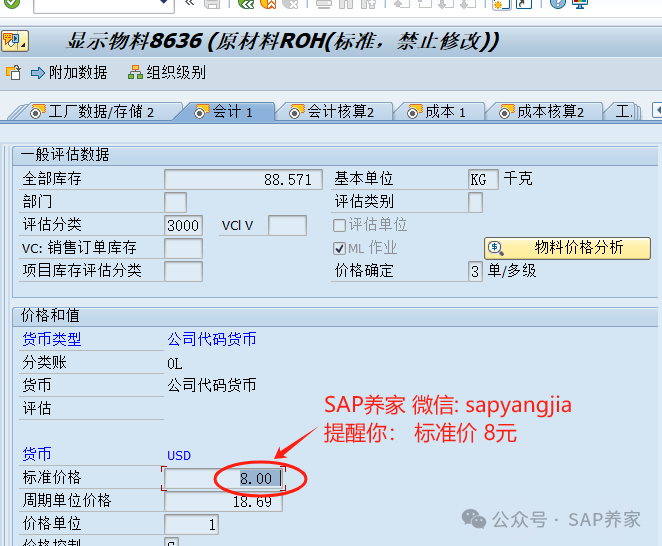Select the 基本单位 field showing KG

tap(482, 180)
